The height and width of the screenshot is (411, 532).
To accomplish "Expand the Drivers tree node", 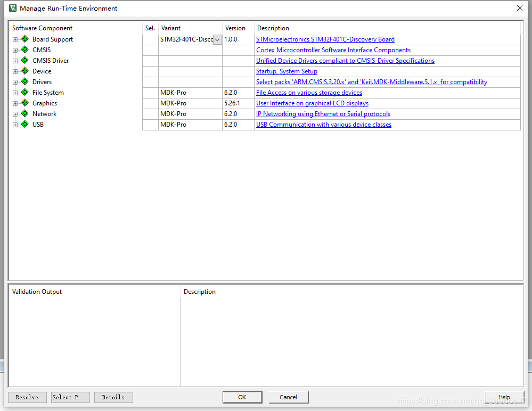I will coord(15,82).
